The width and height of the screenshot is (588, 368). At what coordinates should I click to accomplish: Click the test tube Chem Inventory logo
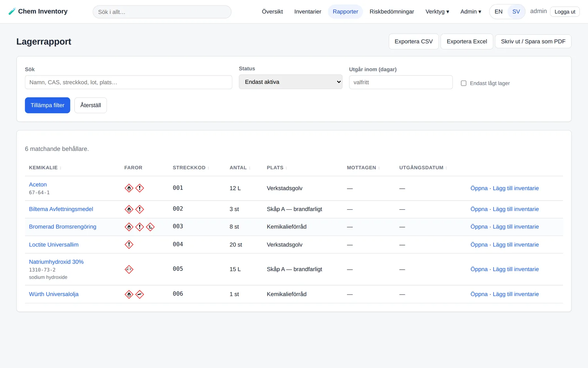38,11
